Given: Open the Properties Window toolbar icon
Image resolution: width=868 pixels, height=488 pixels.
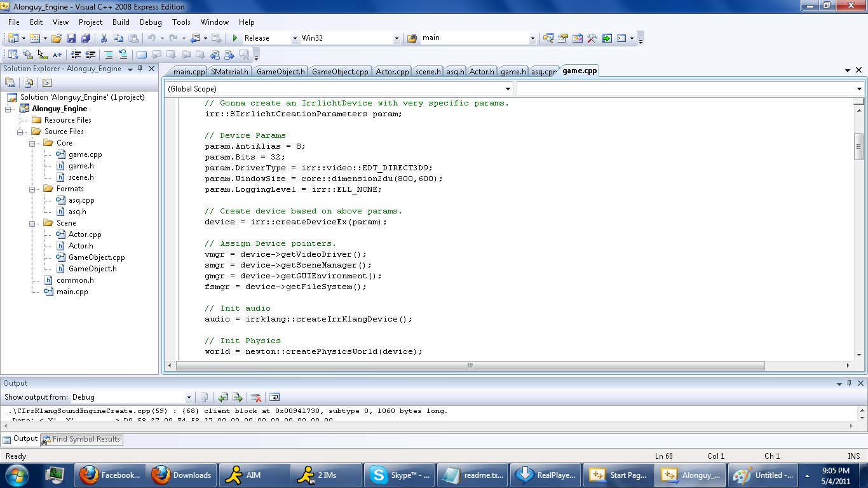Looking at the screenshot, I should 562,38.
